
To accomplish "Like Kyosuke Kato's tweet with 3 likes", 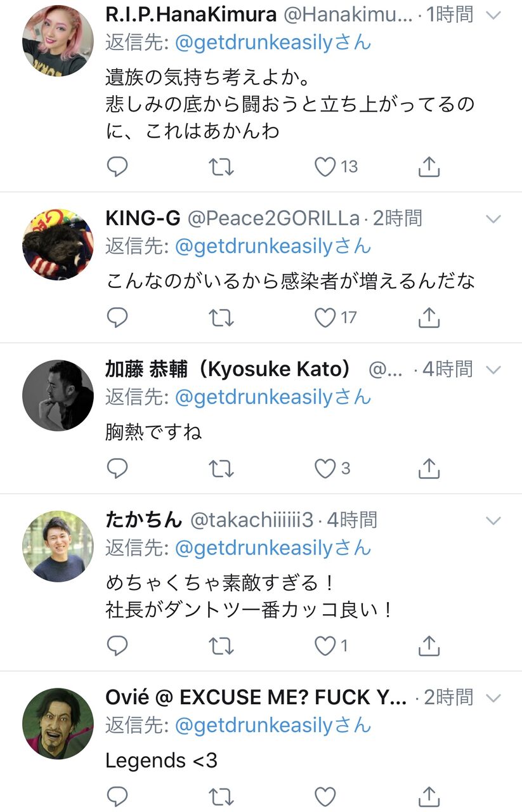I will [x=325, y=468].
